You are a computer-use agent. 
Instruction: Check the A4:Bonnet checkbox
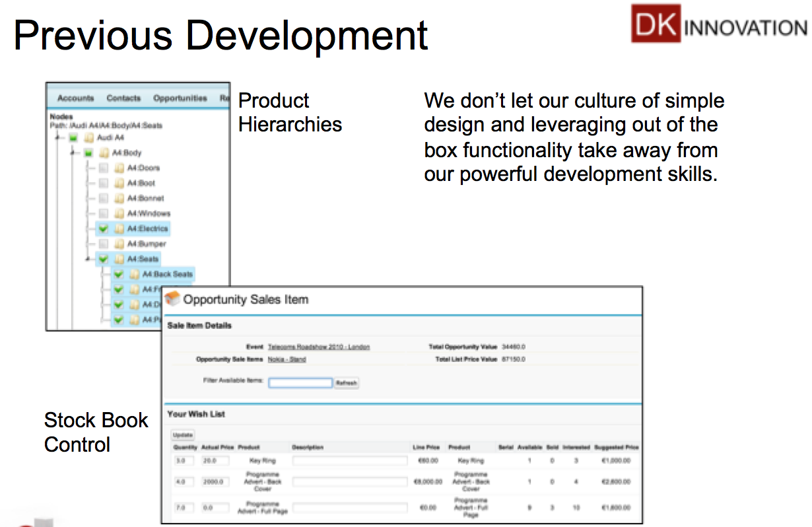point(104,199)
